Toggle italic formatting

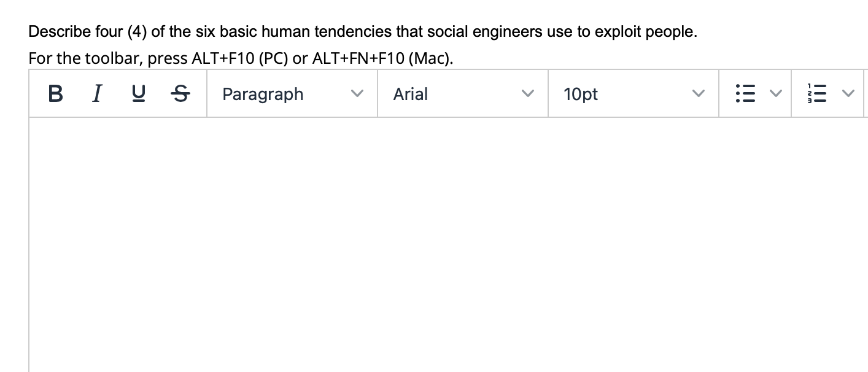tap(96, 93)
